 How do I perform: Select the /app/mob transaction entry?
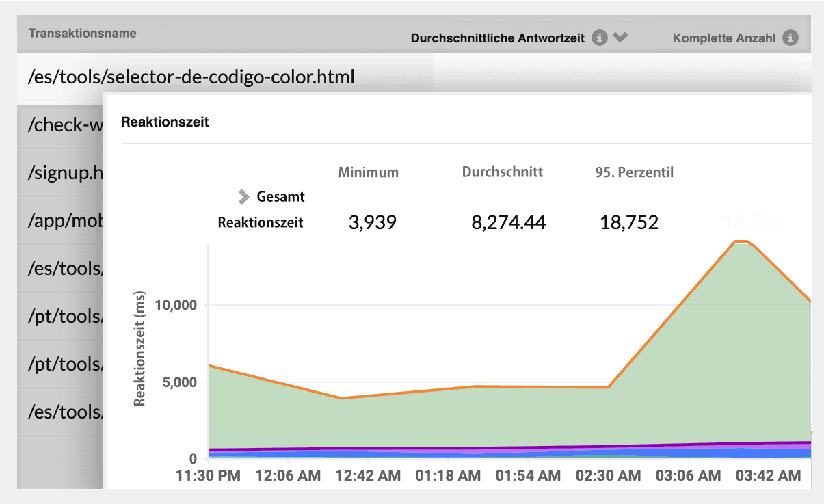(58, 220)
